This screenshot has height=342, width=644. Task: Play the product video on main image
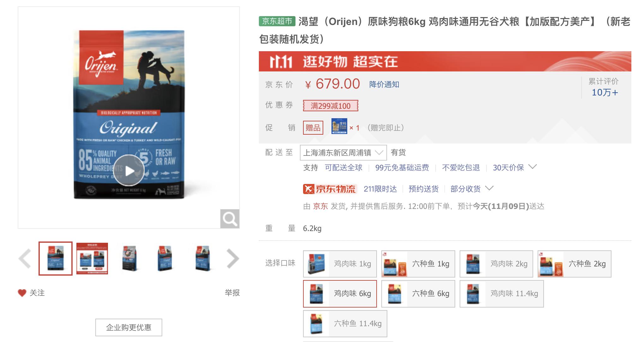tap(129, 171)
